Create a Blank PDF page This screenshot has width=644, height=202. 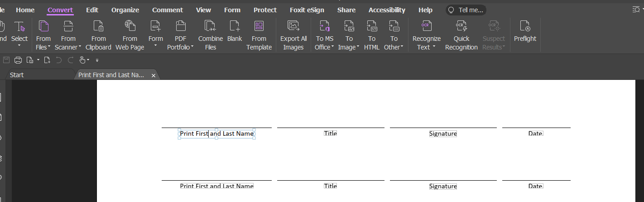click(235, 31)
